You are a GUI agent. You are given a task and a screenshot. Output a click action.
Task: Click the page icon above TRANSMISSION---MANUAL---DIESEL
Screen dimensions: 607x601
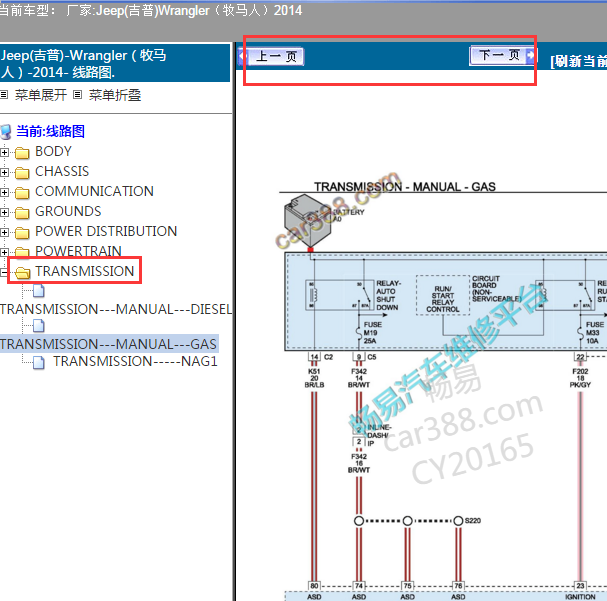coord(39,291)
